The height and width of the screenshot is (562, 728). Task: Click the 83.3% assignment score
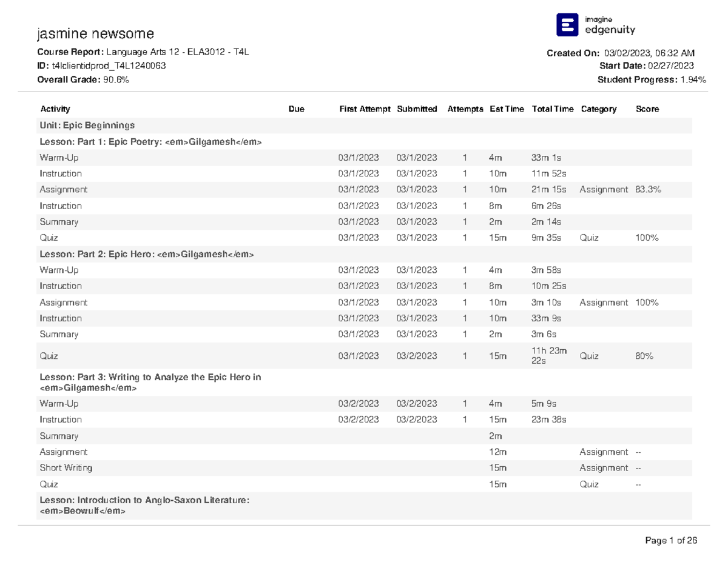tap(648, 190)
